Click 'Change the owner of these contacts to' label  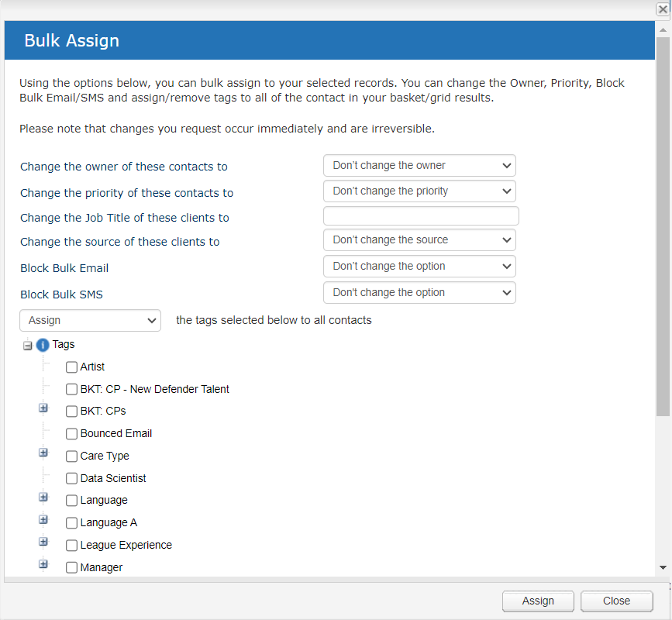pyautogui.click(x=124, y=167)
